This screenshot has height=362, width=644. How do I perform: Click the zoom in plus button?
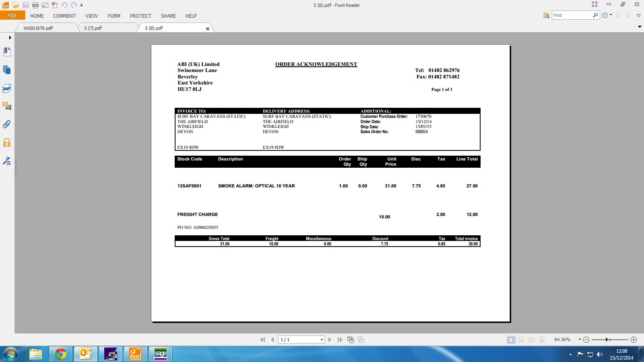tap(634, 339)
